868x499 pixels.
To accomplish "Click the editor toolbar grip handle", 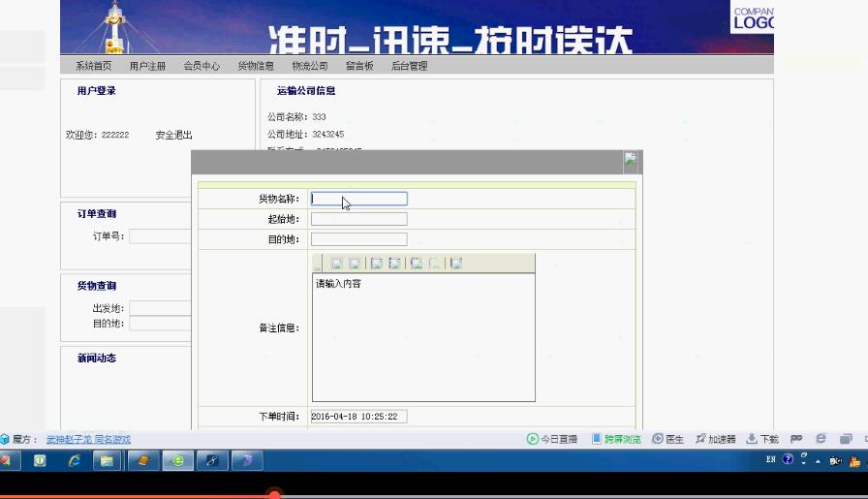I will click(x=317, y=265).
